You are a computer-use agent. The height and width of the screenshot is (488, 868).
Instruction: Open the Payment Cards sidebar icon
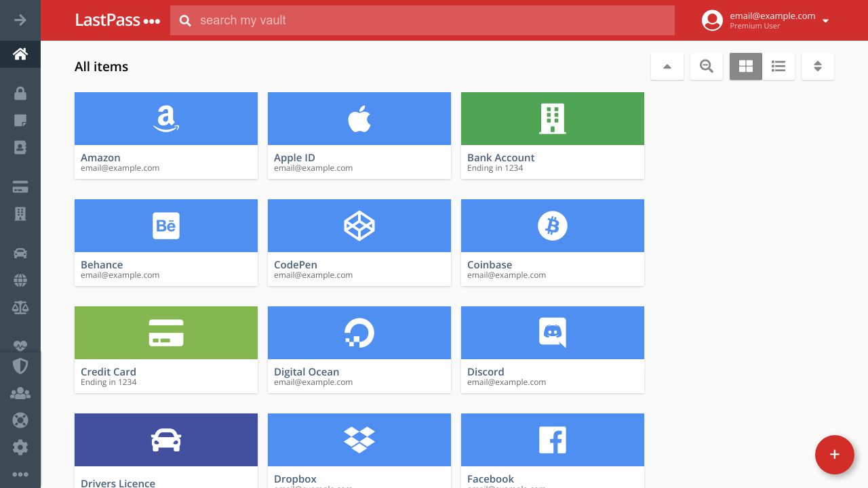tap(20, 187)
